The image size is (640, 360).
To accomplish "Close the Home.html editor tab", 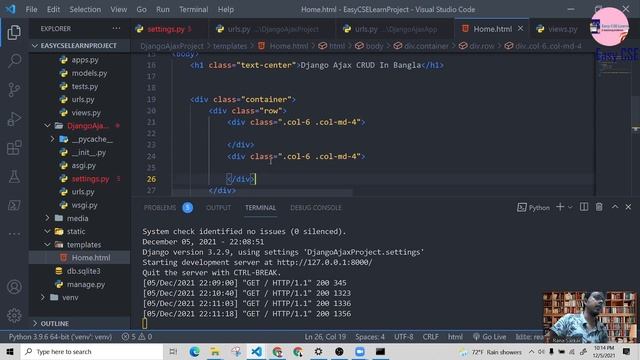I will point(520,29).
